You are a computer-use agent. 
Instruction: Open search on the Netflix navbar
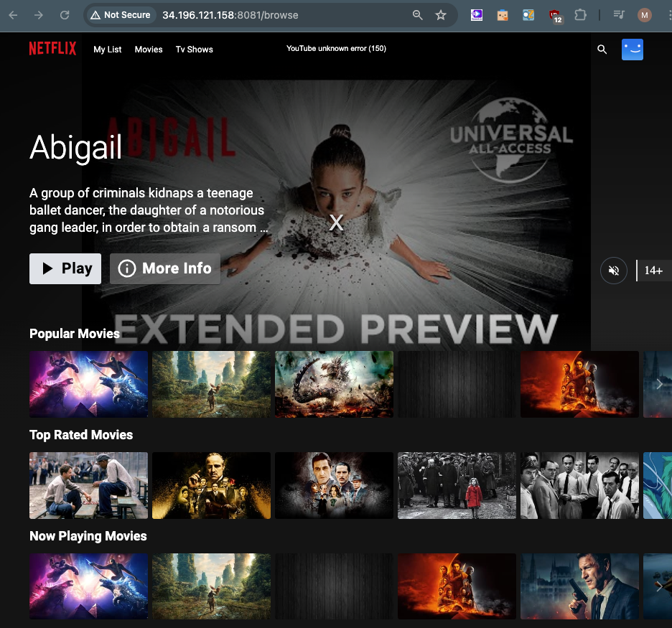coord(602,50)
